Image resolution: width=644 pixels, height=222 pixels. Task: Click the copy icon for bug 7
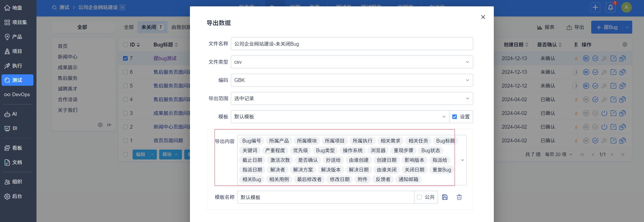(x=622, y=58)
